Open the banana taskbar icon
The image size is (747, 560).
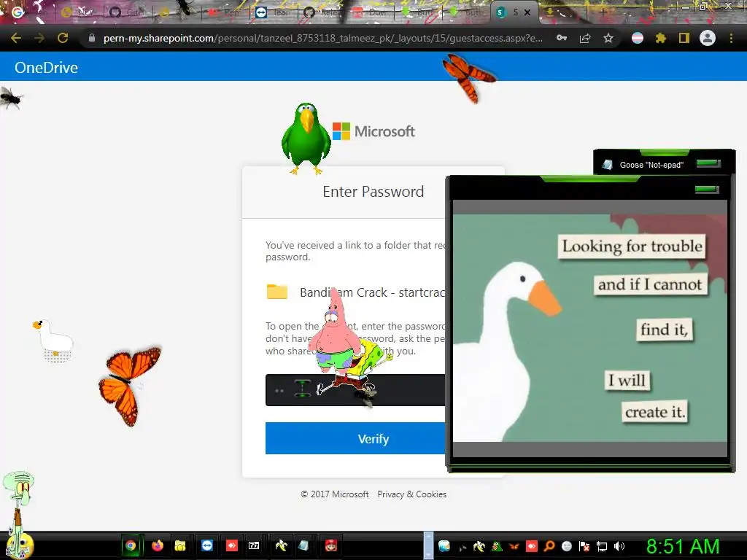pyautogui.click(x=281, y=545)
